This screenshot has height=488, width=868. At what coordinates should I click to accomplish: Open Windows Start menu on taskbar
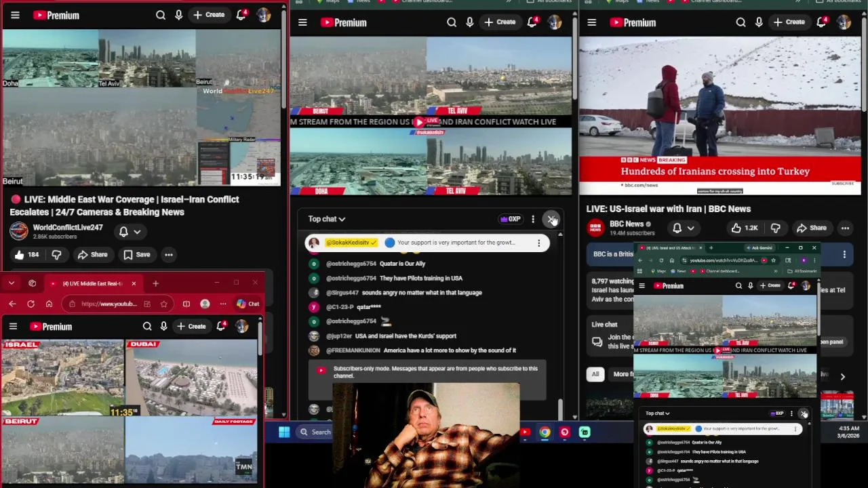click(x=284, y=432)
